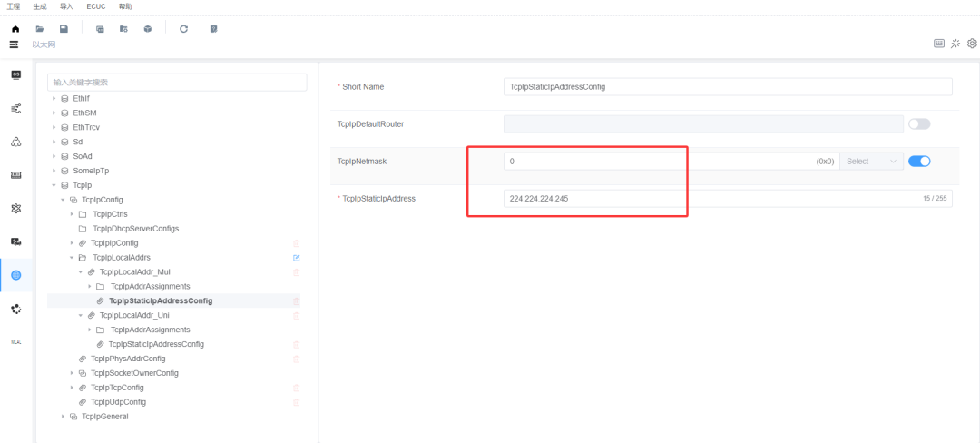Open the memory chip sidebar icon
980x443 pixels.
click(x=16, y=175)
